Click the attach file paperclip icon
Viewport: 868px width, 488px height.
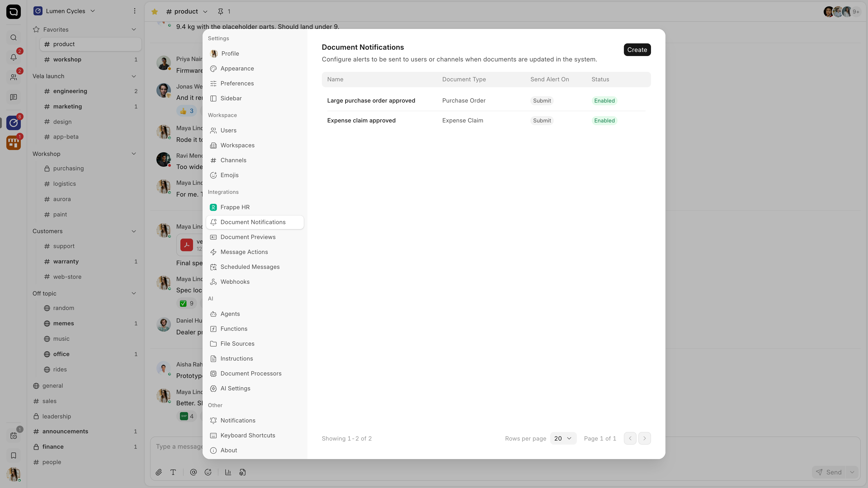pyautogui.click(x=159, y=472)
